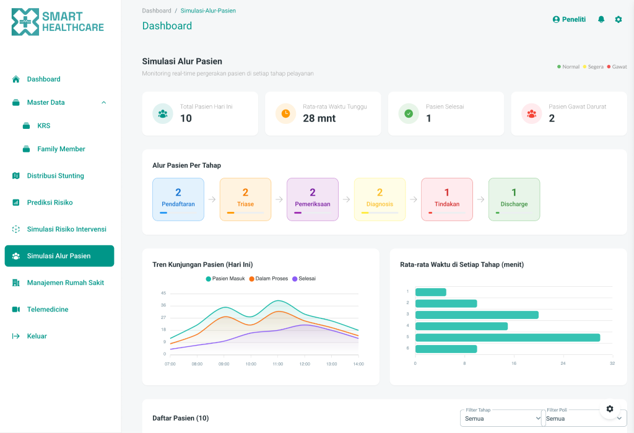Click the Total Pasien Hari Ini icon
Viewport: 634px width, 433px height.
163,114
